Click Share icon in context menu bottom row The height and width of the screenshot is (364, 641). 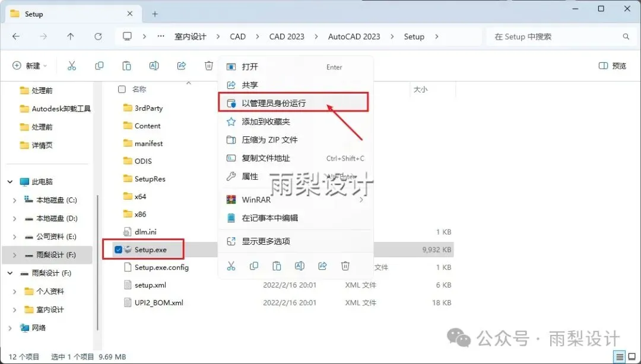click(x=322, y=266)
